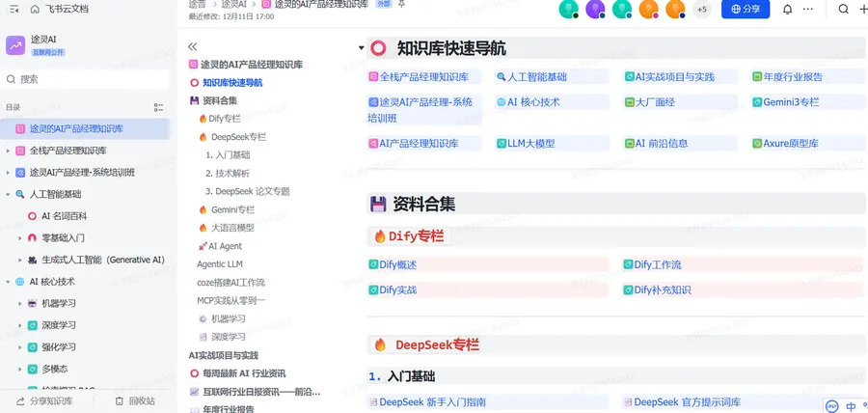This screenshot has height=413, width=868.
Task: Expand the 零基础入门 tree node
Action: coord(20,238)
